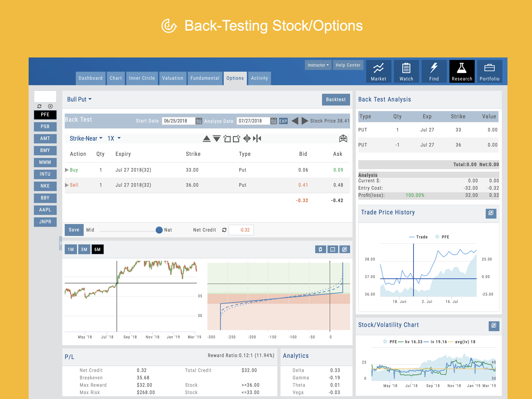Toggle the 3M chart range
The width and height of the screenshot is (532, 399).
[x=84, y=249]
